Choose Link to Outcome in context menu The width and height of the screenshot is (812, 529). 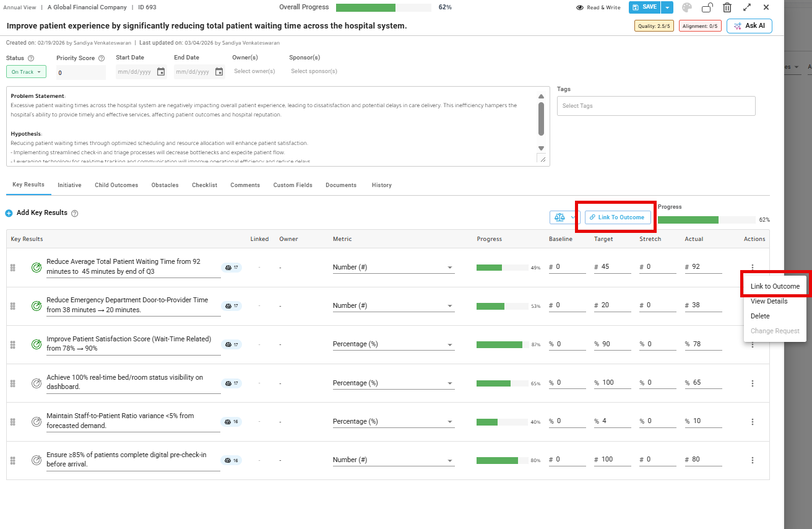(775, 286)
